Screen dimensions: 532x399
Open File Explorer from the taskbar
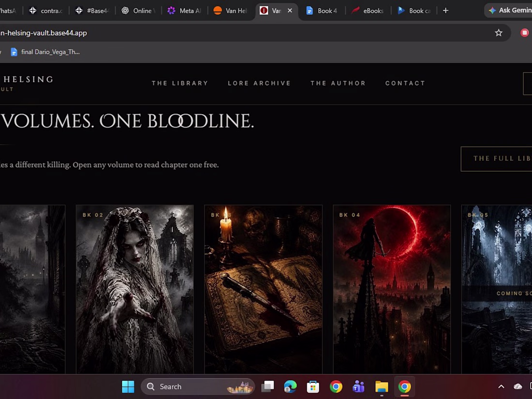(382, 386)
